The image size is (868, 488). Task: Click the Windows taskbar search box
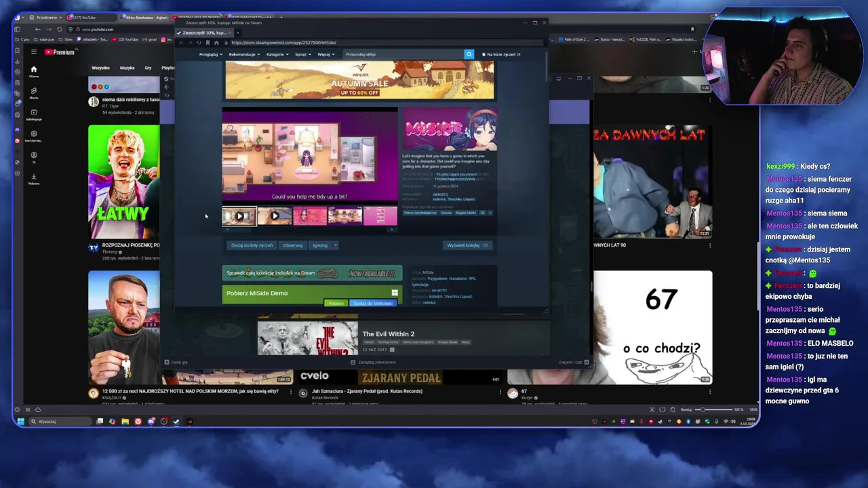click(x=60, y=422)
